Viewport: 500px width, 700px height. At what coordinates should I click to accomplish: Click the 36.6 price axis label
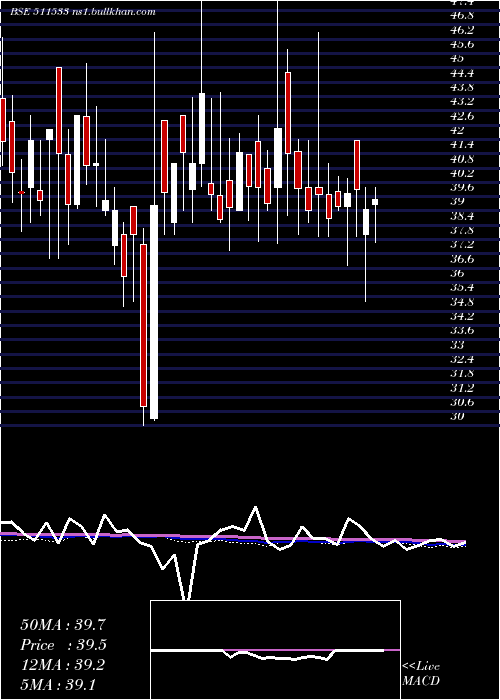coord(462,259)
